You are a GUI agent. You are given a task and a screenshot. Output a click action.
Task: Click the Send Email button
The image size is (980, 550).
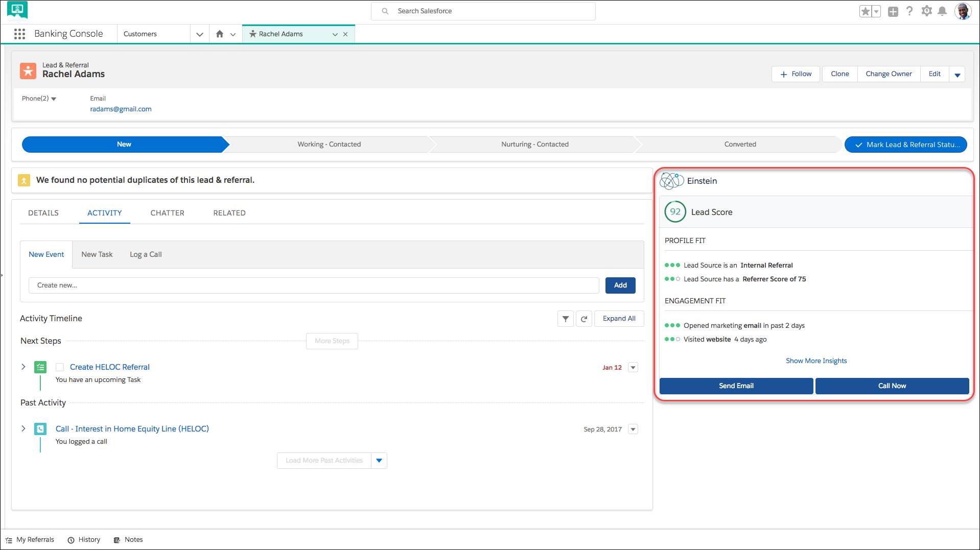736,386
